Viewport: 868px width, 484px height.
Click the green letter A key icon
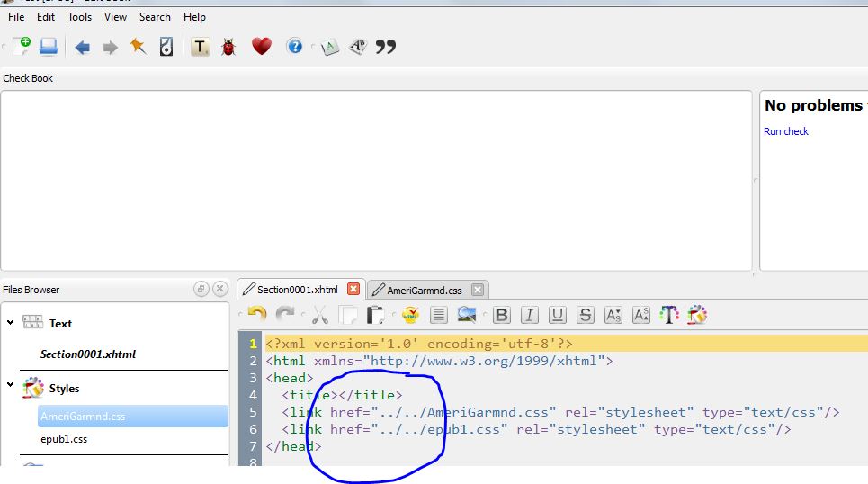pos(329,48)
